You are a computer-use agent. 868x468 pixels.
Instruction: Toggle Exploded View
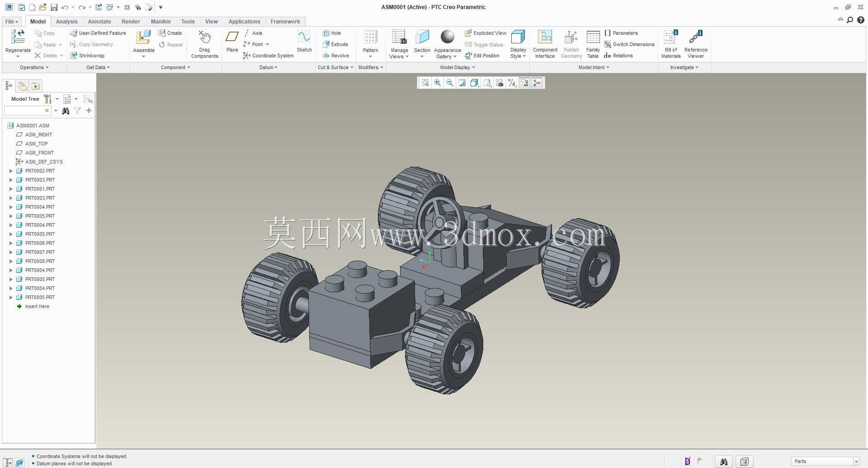coord(486,33)
